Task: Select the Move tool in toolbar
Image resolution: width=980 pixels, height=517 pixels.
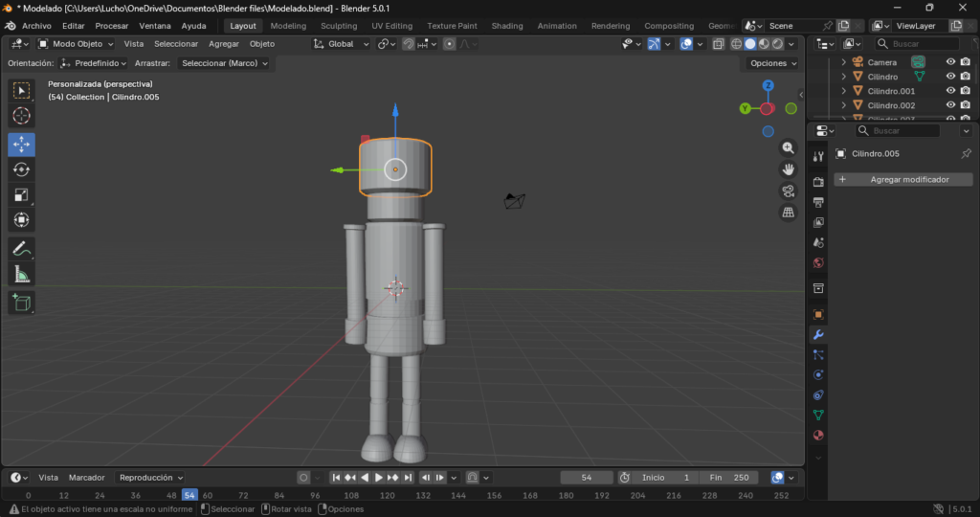Action: (21, 144)
